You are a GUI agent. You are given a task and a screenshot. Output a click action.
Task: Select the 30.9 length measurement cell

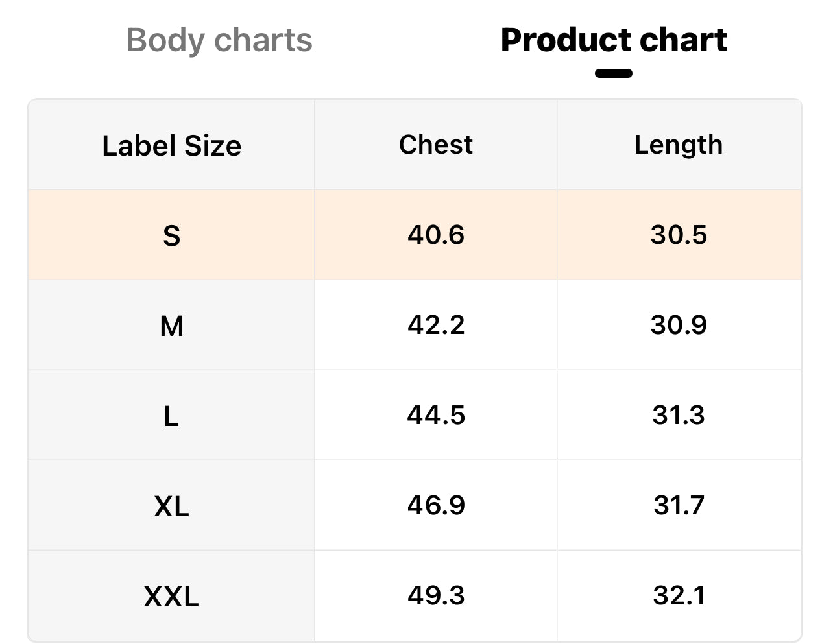point(679,325)
